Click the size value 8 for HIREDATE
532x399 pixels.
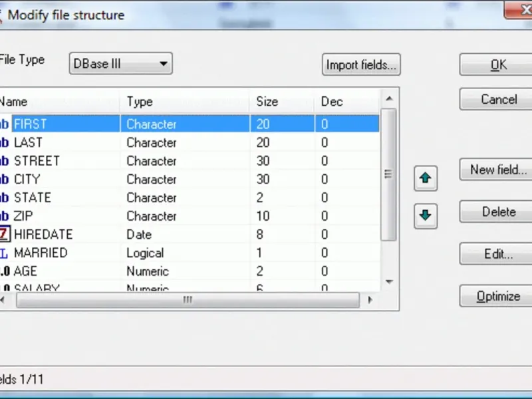[260, 235]
